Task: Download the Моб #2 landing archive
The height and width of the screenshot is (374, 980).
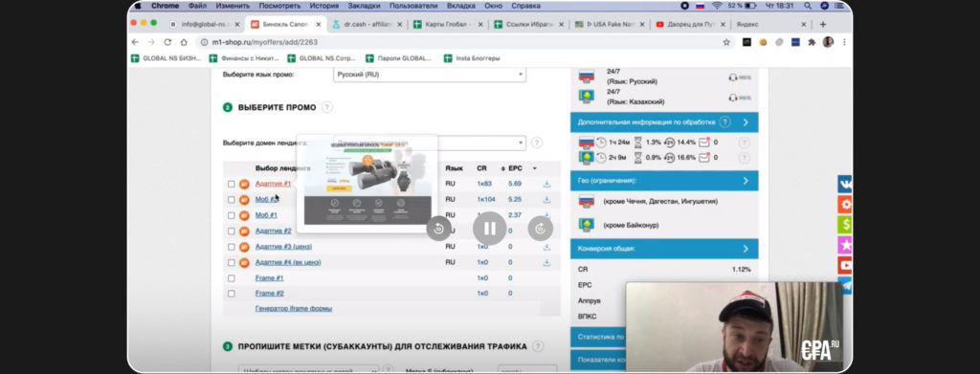Action: click(546, 199)
